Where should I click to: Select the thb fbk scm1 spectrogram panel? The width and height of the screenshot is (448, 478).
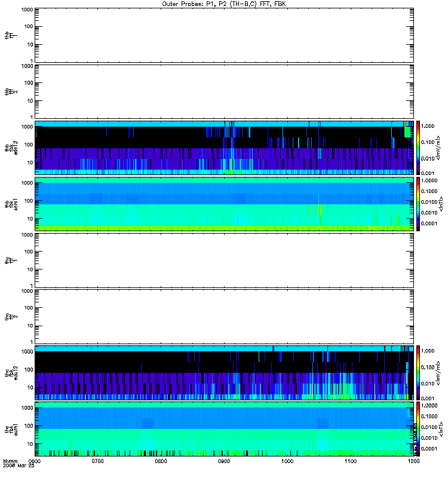[225, 204]
